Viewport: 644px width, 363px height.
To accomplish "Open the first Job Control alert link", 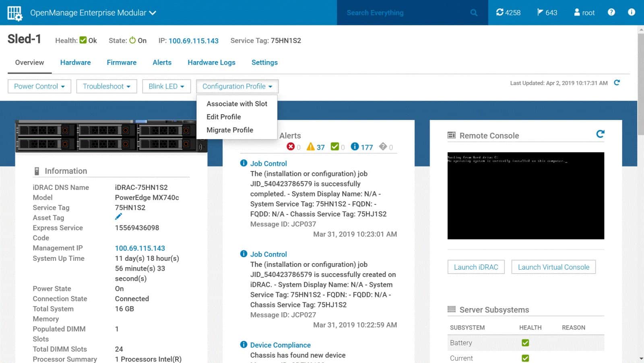I will [268, 163].
